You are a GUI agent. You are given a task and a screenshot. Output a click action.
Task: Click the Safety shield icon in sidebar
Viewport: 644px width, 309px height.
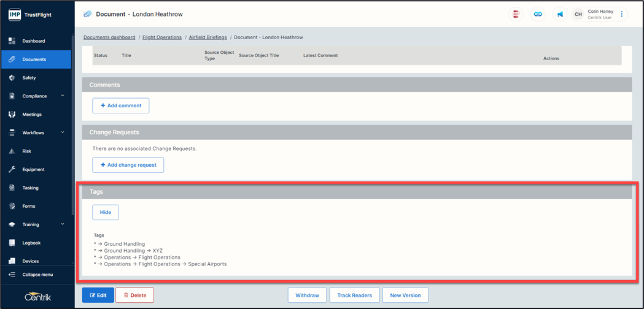point(12,78)
